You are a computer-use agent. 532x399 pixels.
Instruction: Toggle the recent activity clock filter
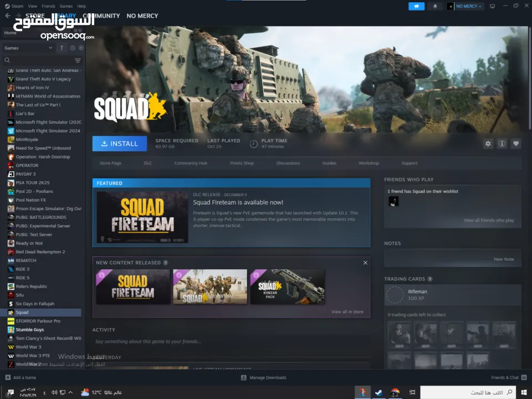[x=73, y=48]
